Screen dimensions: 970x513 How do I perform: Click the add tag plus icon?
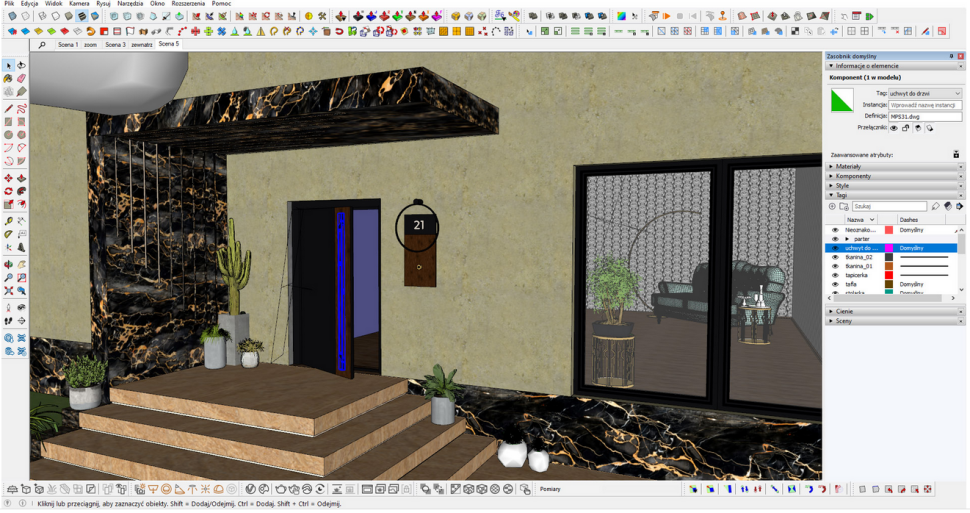click(x=832, y=206)
